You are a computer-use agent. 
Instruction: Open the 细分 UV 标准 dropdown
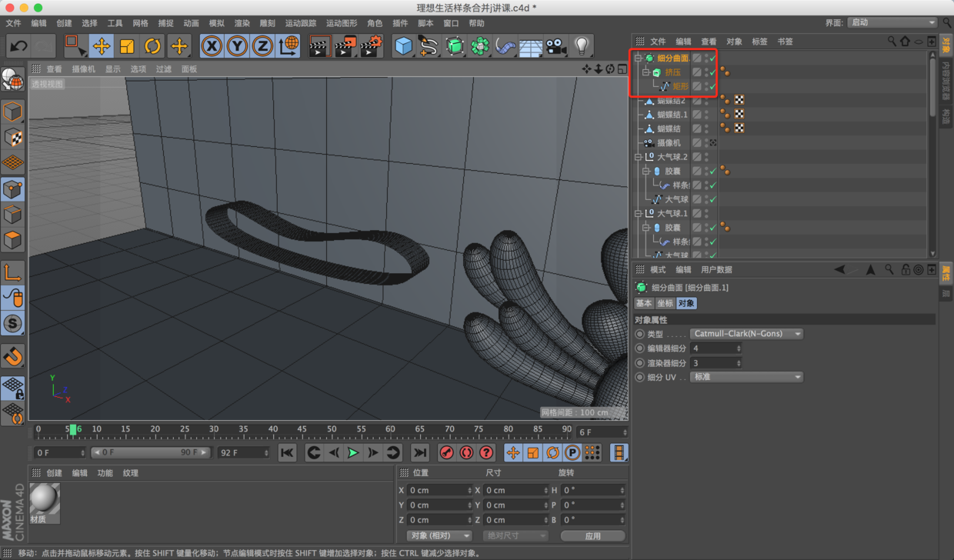coord(746,377)
